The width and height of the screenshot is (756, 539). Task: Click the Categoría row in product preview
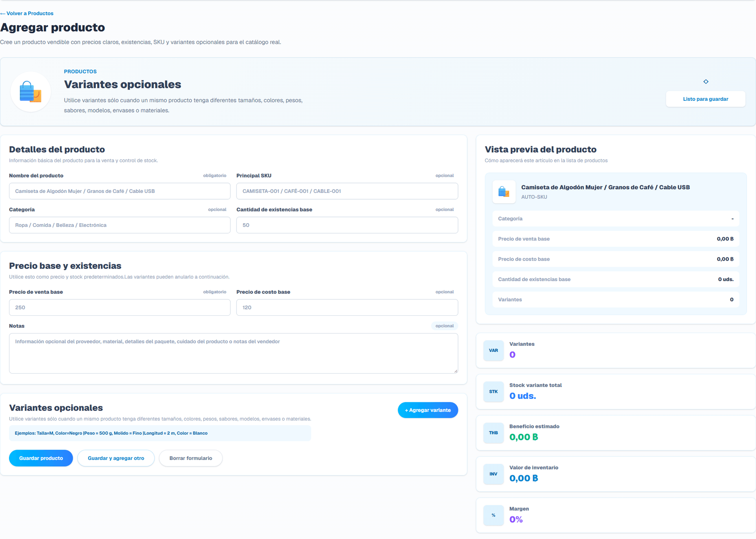[x=615, y=219]
